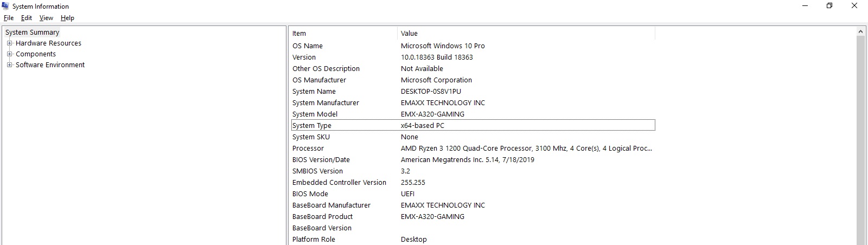Open the Edit menu
868x245 pixels.
pyautogui.click(x=27, y=18)
